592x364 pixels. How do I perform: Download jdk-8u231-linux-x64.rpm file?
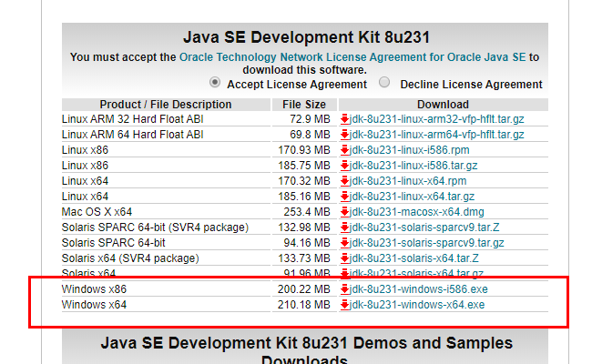[x=408, y=181]
